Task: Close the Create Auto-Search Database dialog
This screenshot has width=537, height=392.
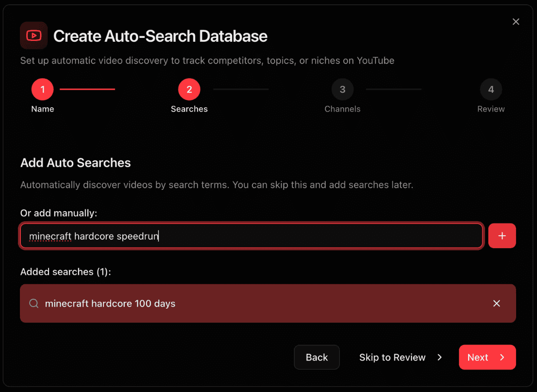Action: pos(516,22)
